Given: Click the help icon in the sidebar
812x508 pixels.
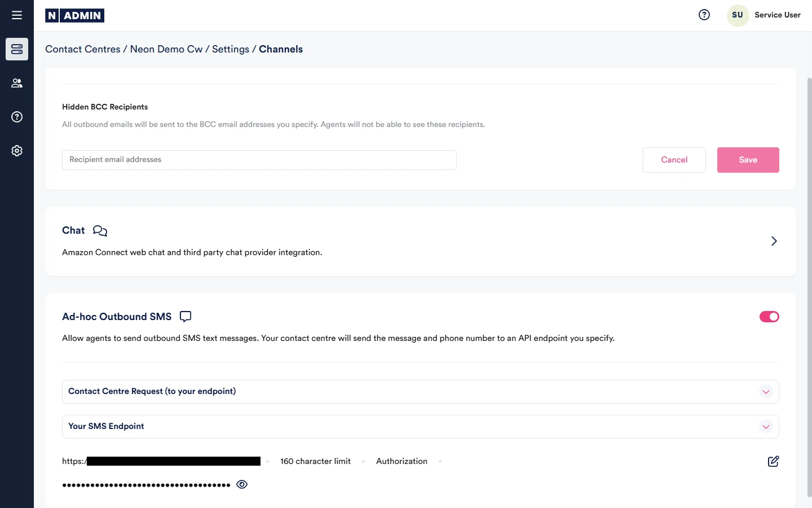Looking at the screenshot, I should tap(17, 117).
